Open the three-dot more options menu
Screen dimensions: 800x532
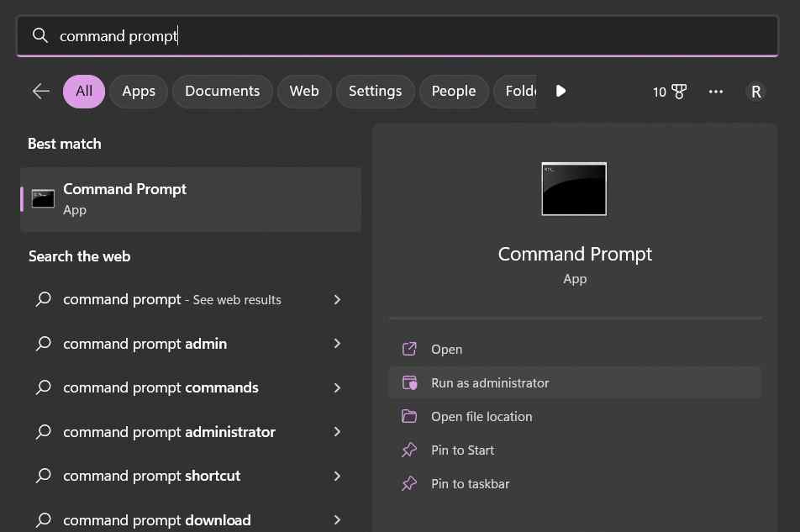click(716, 92)
